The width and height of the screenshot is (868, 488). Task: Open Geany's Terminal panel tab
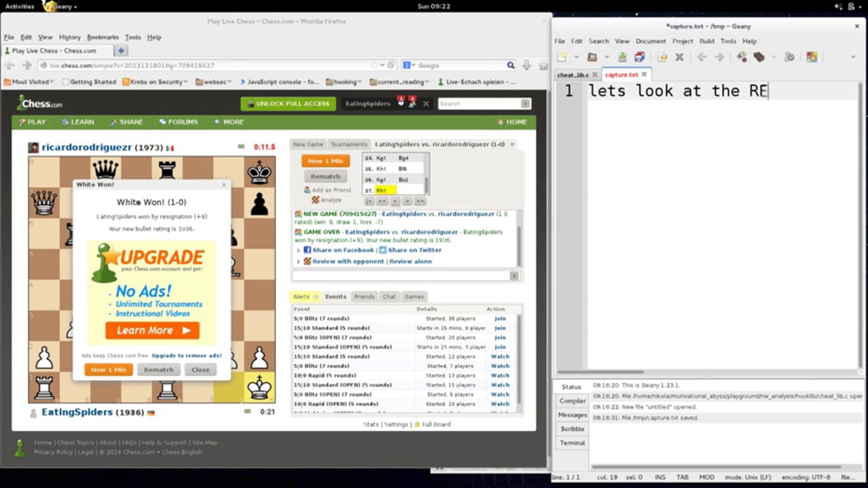pyautogui.click(x=572, y=443)
